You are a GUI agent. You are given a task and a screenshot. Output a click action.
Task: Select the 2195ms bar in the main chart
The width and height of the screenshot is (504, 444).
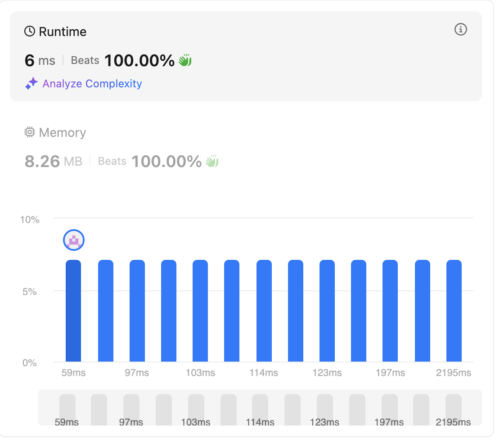click(x=454, y=311)
